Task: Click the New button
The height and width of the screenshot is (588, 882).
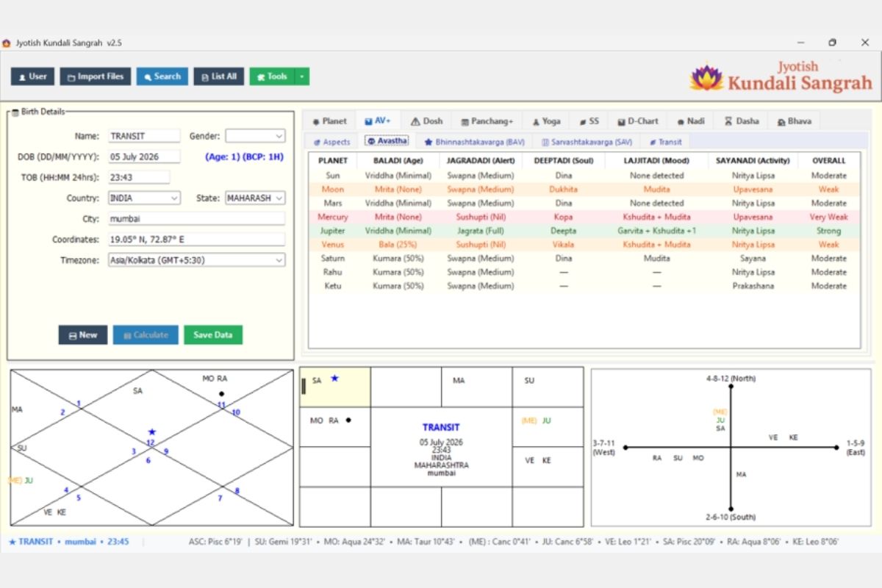Action: click(83, 335)
